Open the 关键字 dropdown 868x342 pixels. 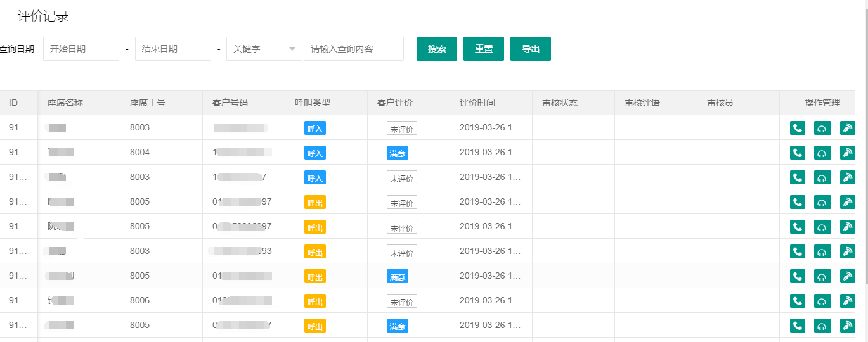pyautogui.click(x=264, y=49)
